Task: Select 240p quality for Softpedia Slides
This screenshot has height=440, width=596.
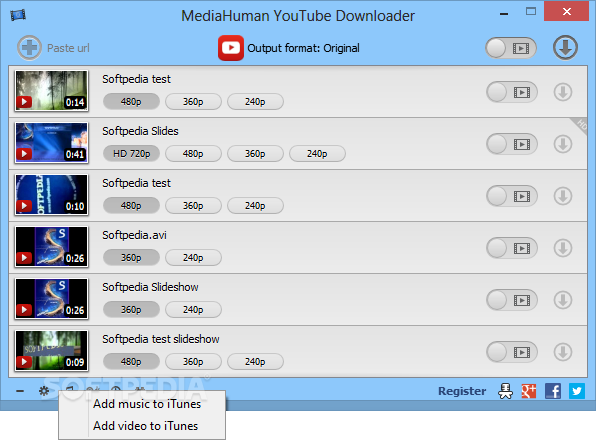Action: [317, 154]
